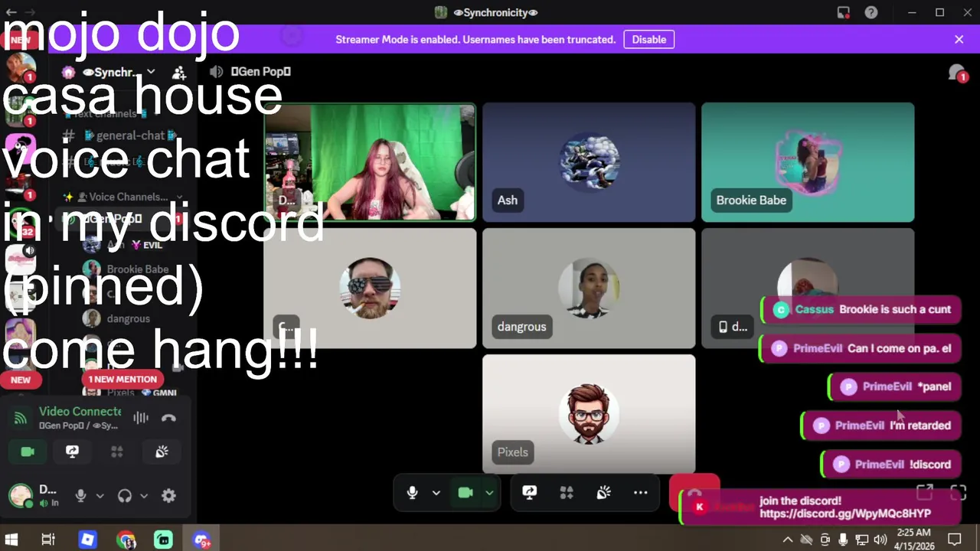Open the discord.gg invite link in the overlay
Screen dimensions: 980x551
tap(845, 514)
